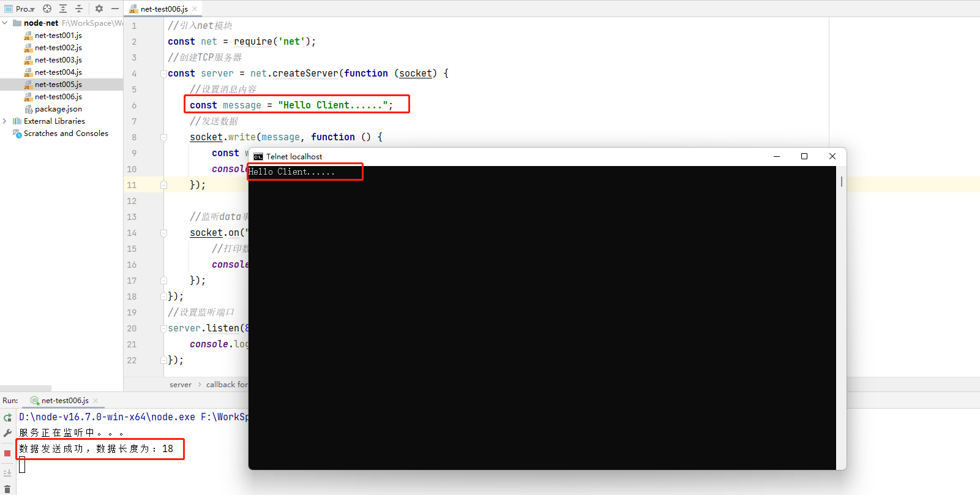The height and width of the screenshot is (495, 980).
Task: Open the Project view selector dropdown
Action: pos(20,9)
